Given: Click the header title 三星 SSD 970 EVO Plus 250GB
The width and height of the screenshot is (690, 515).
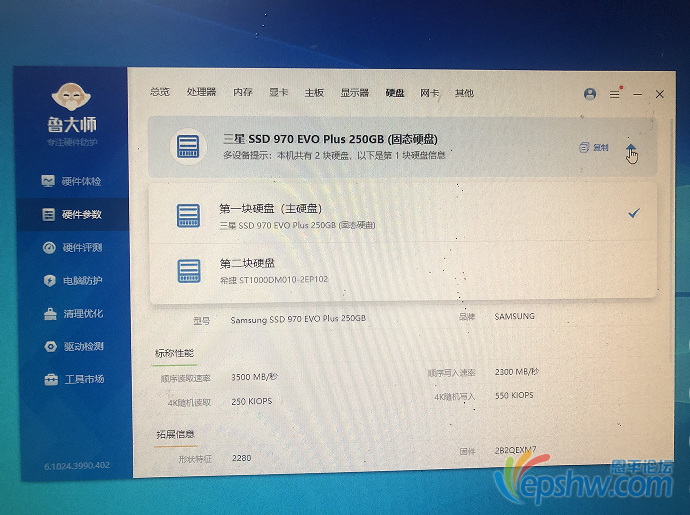Looking at the screenshot, I should [x=330, y=139].
